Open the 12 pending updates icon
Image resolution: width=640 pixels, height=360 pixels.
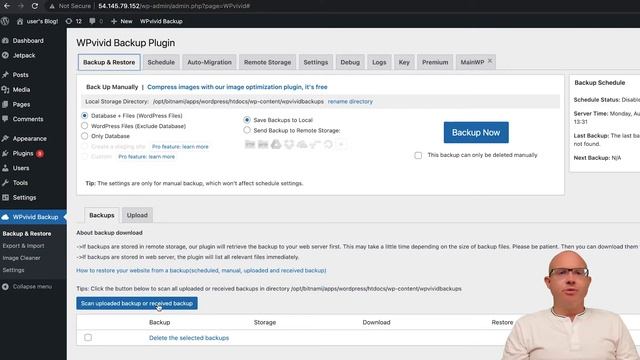[74, 21]
